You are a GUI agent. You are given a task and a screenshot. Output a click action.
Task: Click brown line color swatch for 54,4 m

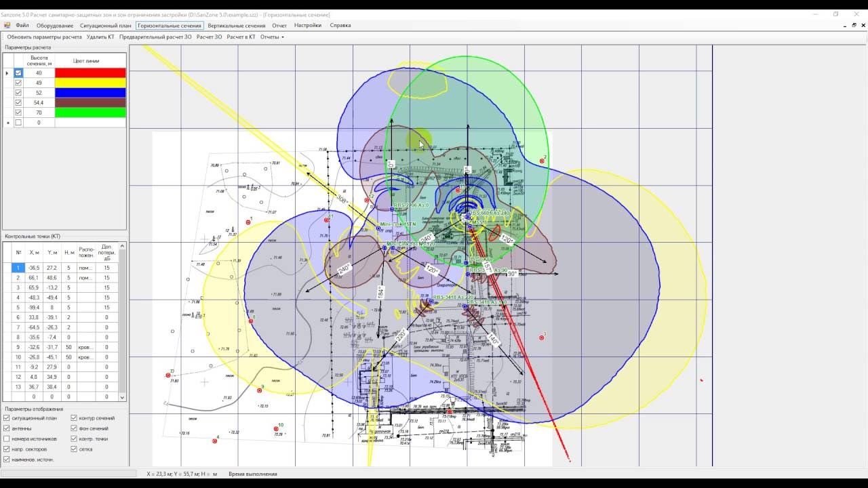coord(90,102)
